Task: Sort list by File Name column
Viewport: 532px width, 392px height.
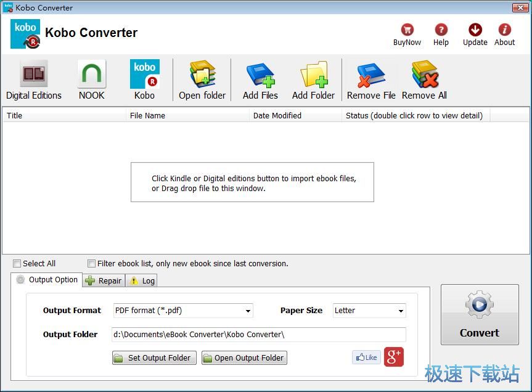Action: coord(187,115)
